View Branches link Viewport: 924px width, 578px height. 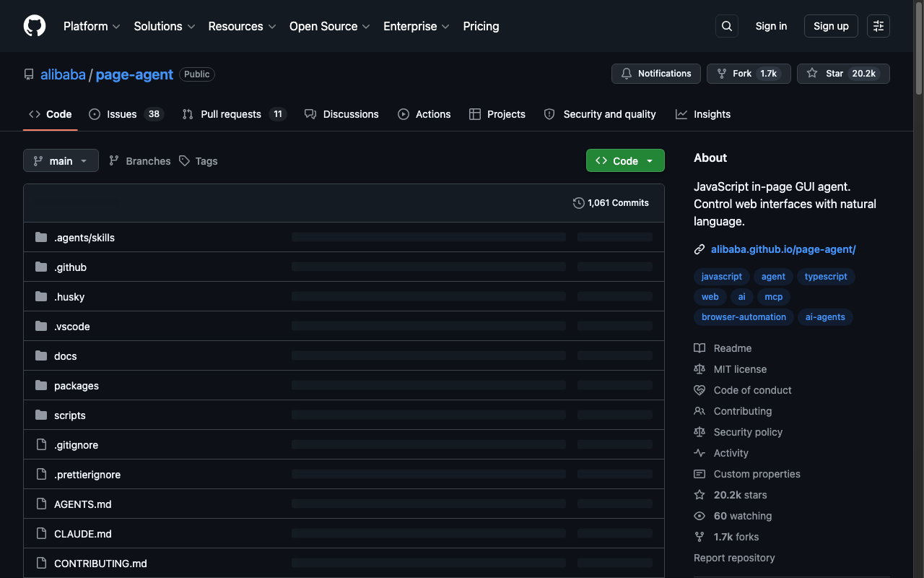point(140,161)
